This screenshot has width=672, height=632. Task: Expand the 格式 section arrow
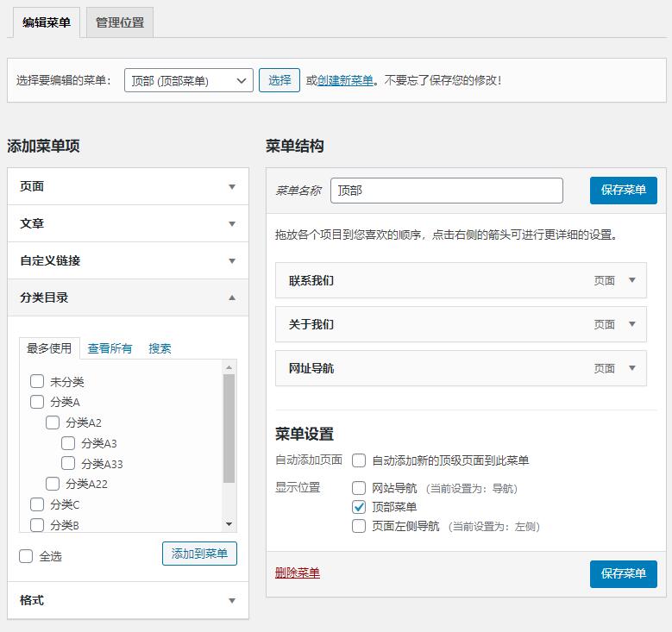point(231,600)
